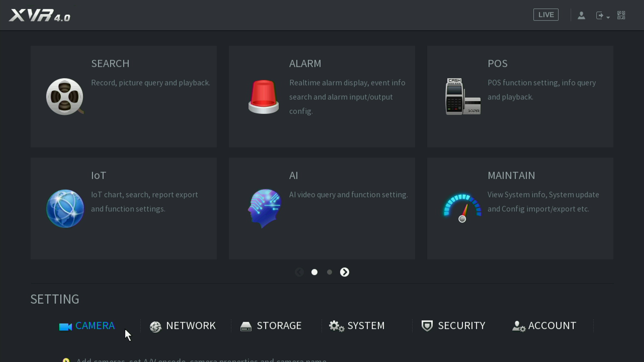The height and width of the screenshot is (362, 644).
Task: Expand the logout dropdown arrow
Action: coord(608,17)
